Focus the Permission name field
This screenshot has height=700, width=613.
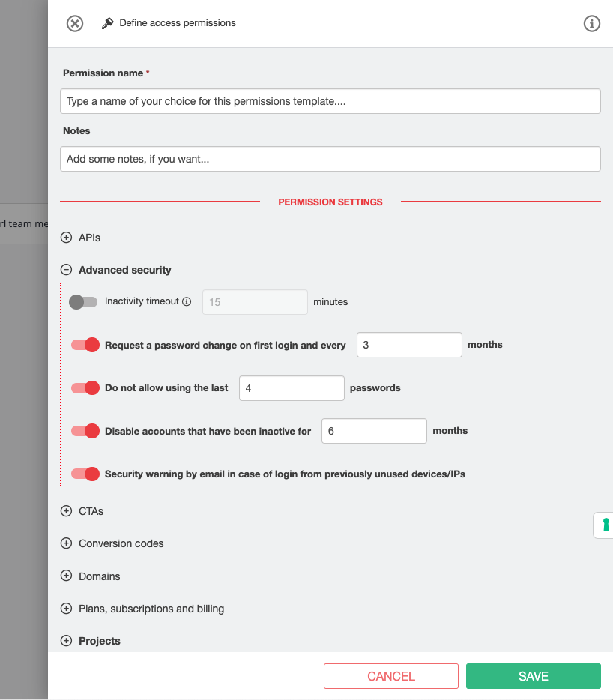(x=330, y=101)
